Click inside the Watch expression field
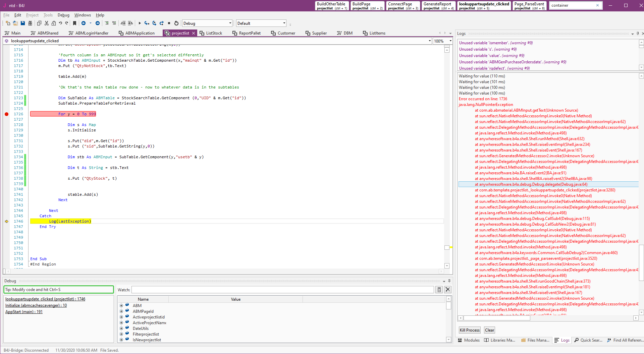The height and width of the screenshot is (354, 644). click(268, 289)
